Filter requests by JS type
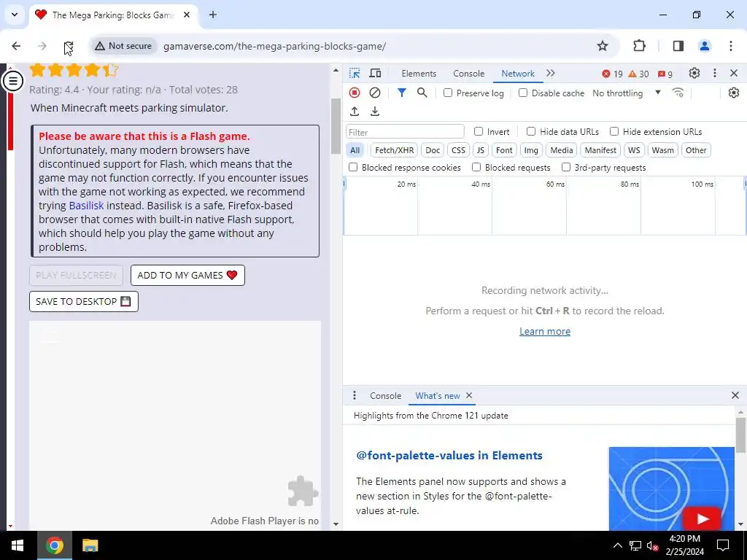 [x=480, y=150]
